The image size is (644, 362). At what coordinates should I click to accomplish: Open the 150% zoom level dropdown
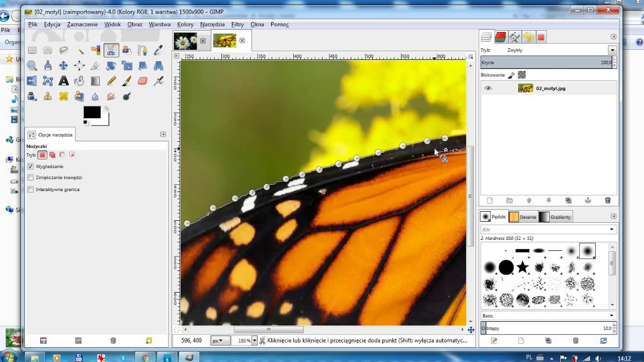coord(254,340)
